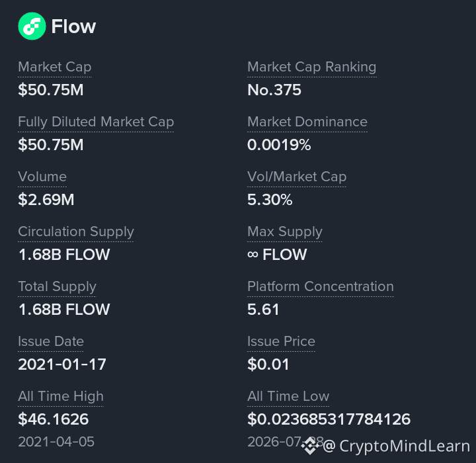The width and height of the screenshot is (476, 463).
Task: Click the Max Supply label
Action: pos(285,232)
